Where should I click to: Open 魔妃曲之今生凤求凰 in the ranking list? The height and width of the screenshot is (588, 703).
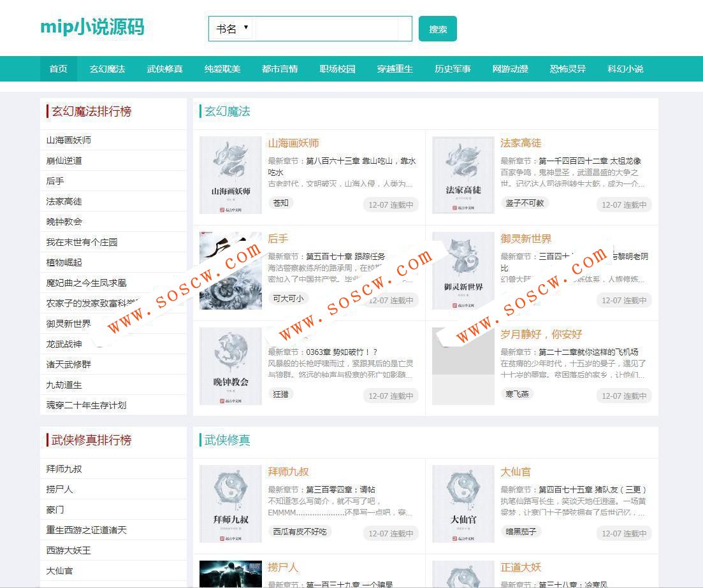(x=86, y=283)
